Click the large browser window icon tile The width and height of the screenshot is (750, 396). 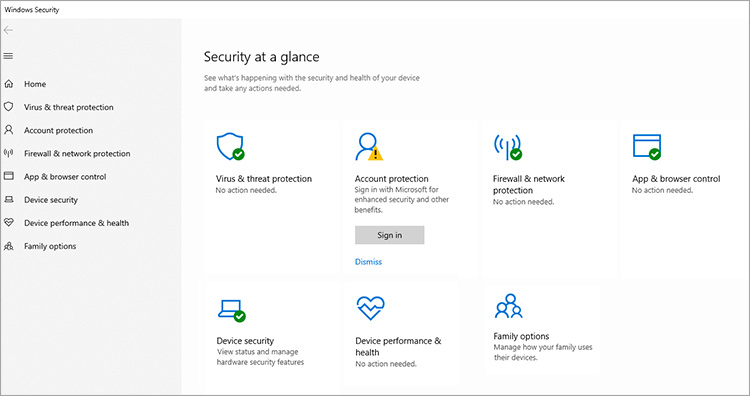[647, 146]
